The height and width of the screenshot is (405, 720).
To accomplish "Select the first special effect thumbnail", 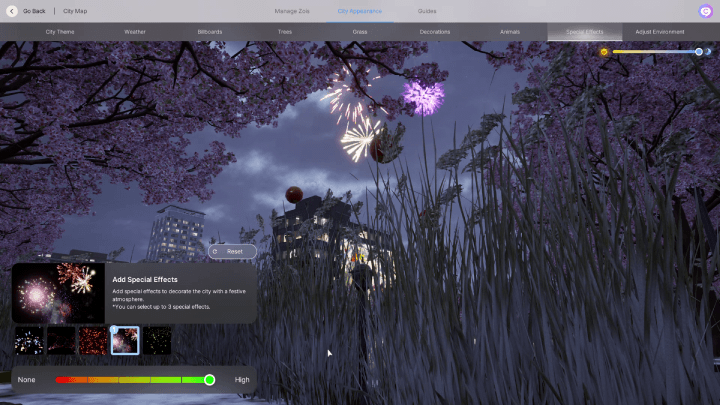I will click(29, 341).
